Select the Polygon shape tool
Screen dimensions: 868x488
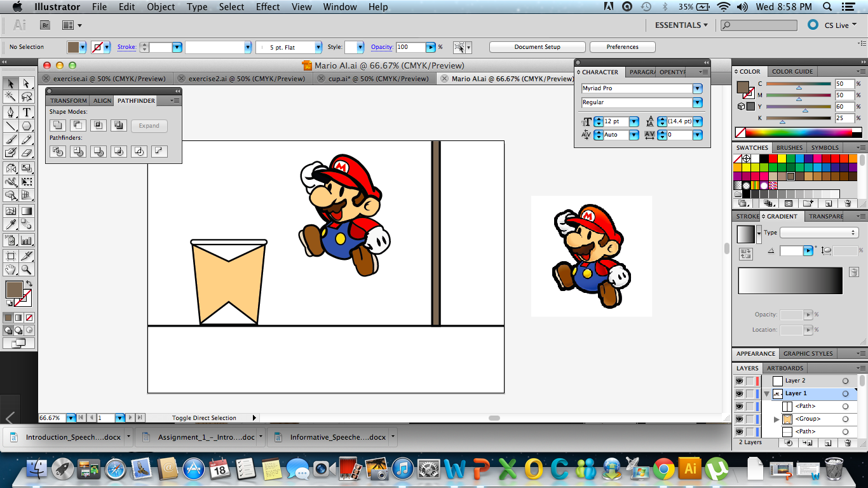[27, 126]
